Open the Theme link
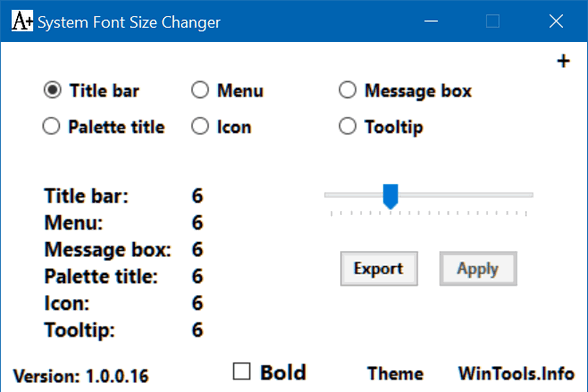The height and width of the screenshot is (392, 588). tap(395, 374)
